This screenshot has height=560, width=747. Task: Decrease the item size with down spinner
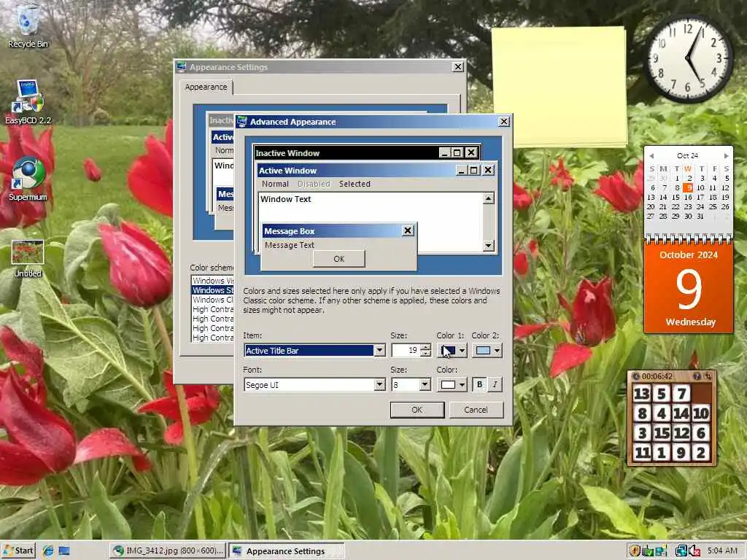tap(425, 354)
